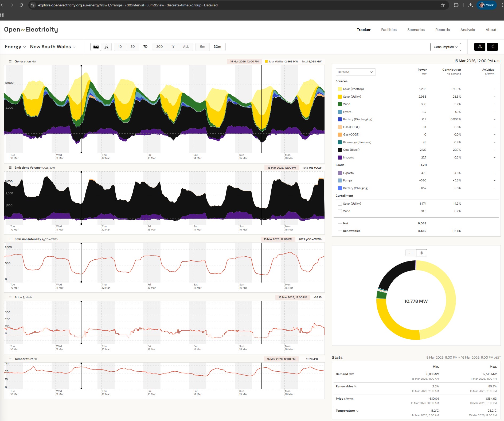This screenshot has width=504, height=421.
Task: Go to the Facilities tab
Action: click(389, 30)
